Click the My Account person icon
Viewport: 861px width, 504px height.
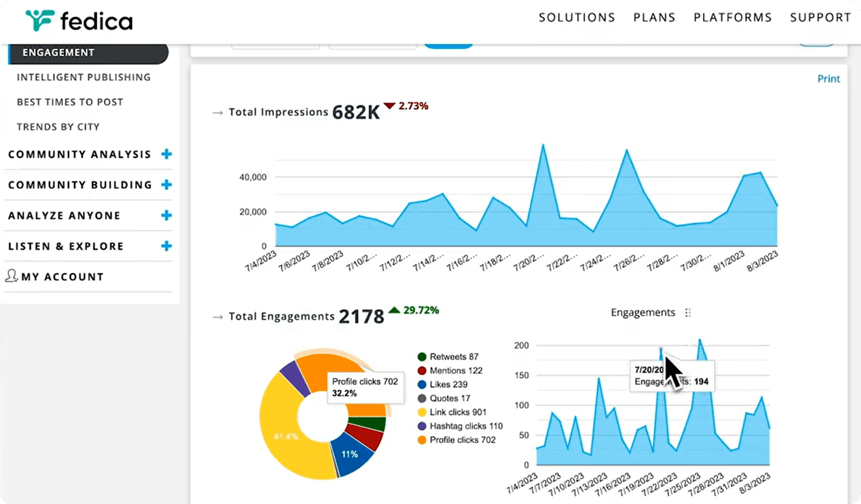[11, 276]
